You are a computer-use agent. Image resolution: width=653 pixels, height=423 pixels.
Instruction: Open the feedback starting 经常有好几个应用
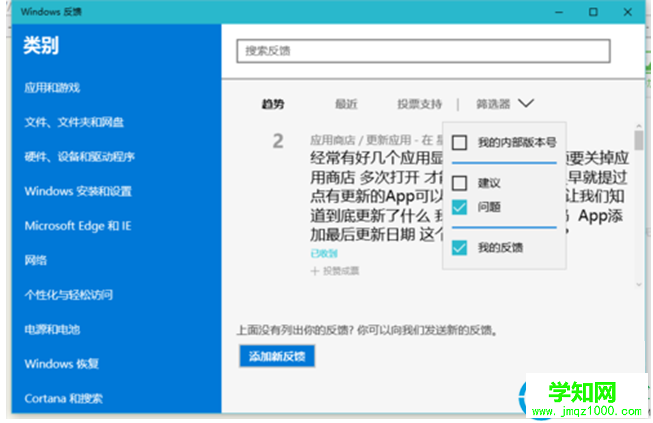[x=469, y=196]
